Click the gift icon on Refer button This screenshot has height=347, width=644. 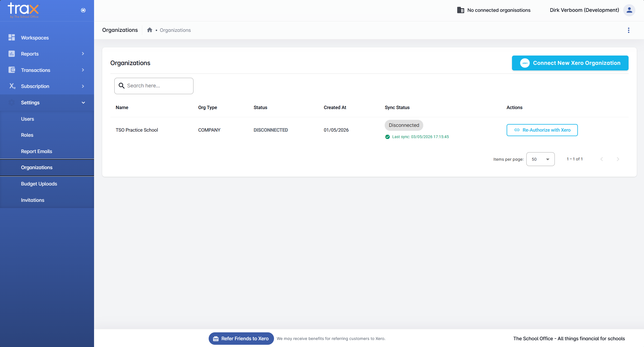[x=216, y=339]
